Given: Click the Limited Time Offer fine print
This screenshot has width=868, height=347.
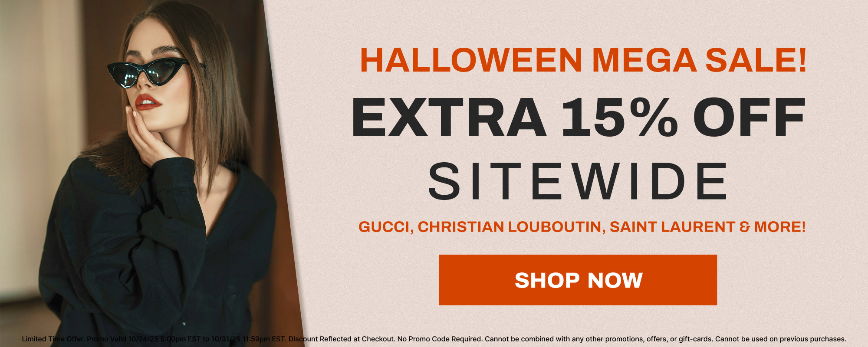Looking at the screenshot, I should 53,339.
